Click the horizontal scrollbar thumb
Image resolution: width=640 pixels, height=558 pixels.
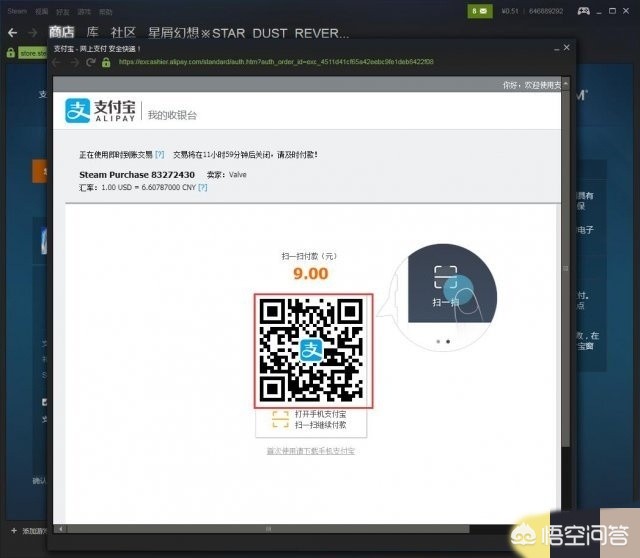tap(268, 529)
